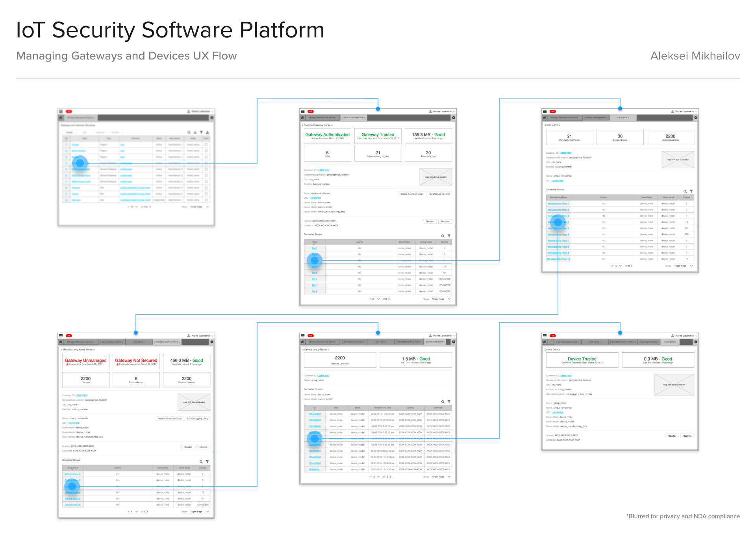Select Manage Gateways tab on Service Gateway screen
The width and height of the screenshot is (756, 536).
(322, 118)
